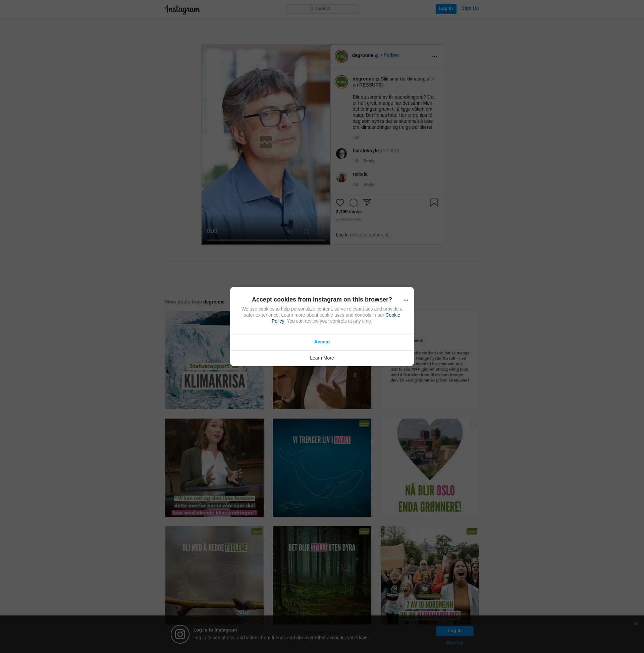Click the video progress bar
This screenshot has width=644, height=653.
click(266, 240)
